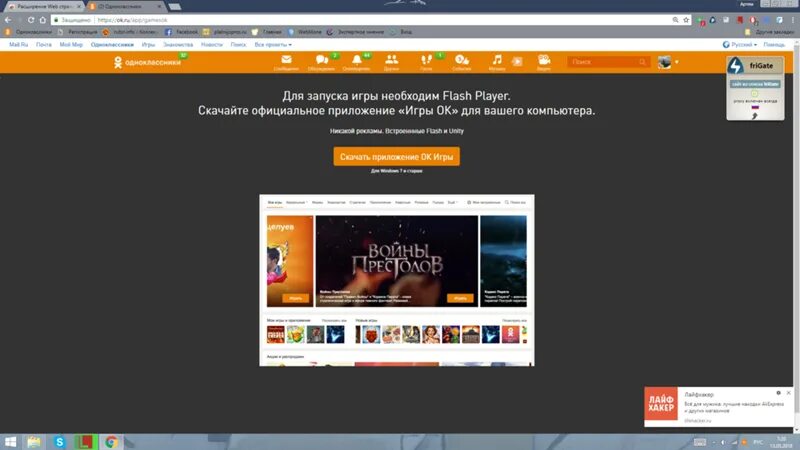The height and width of the screenshot is (450, 800).
Task: Open Русский language dropdown
Action: [x=740, y=45]
